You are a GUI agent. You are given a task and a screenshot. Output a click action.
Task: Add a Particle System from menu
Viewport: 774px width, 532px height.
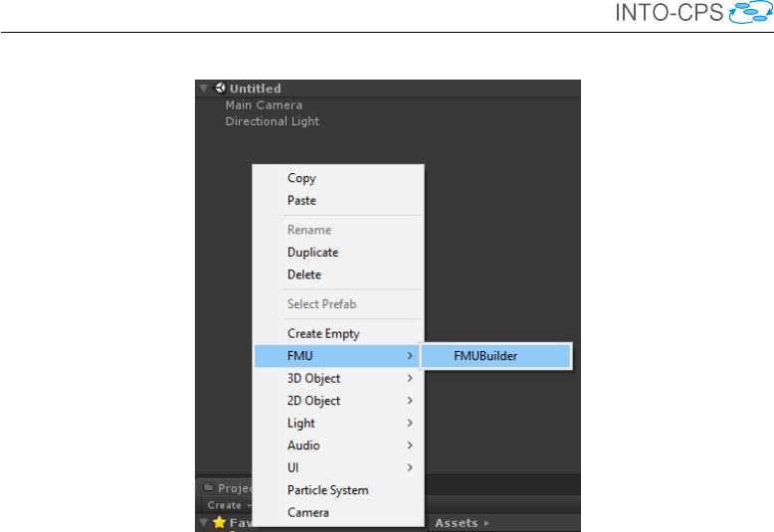point(328,490)
